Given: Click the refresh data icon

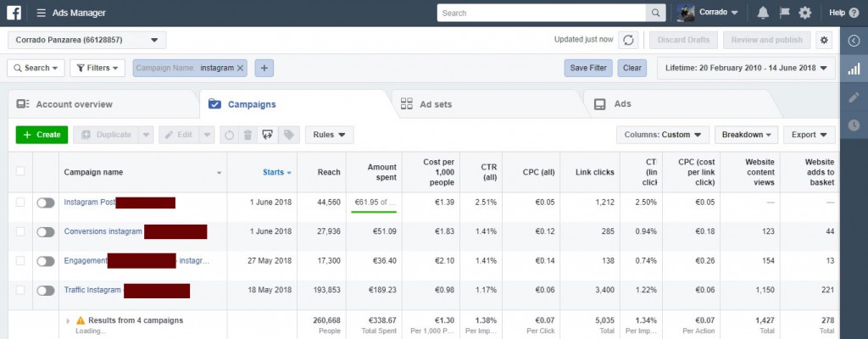Looking at the screenshot, I should [x=628, y=40].
